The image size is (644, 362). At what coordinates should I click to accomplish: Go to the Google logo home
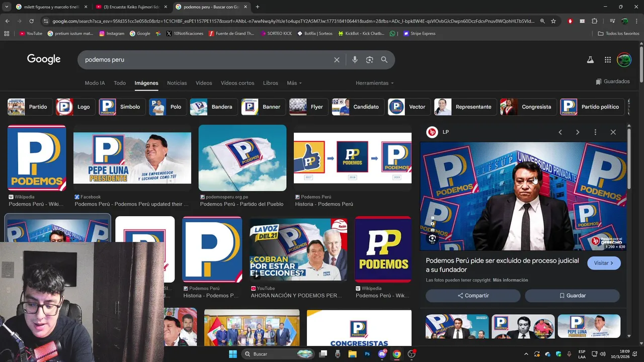[44, 59]
